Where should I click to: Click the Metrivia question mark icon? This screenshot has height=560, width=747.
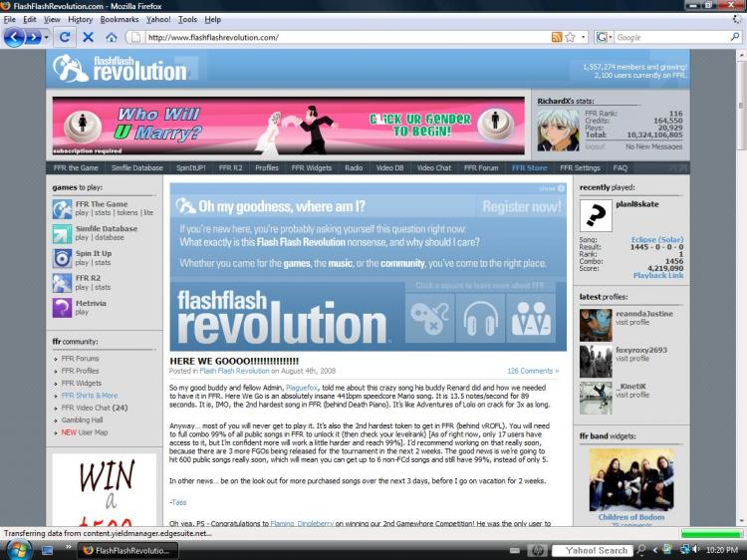tap(62, 308)
